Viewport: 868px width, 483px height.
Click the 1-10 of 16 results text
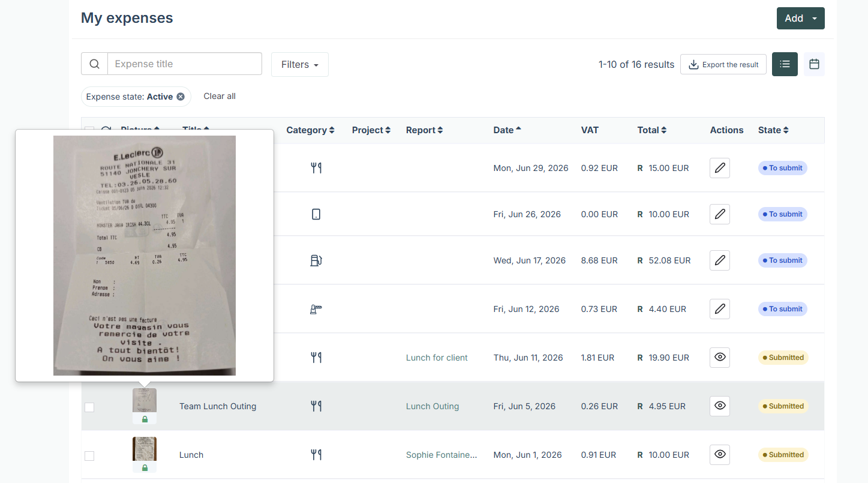(x=636, y=65)
